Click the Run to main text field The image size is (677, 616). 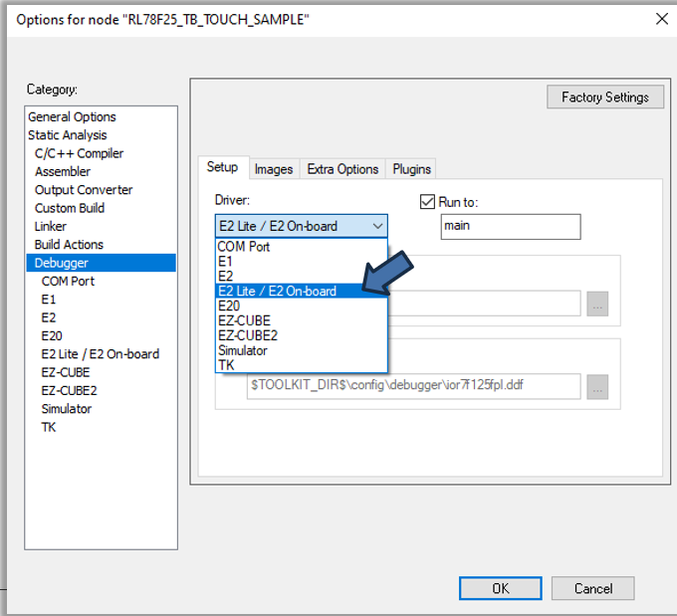(x=510, y=226)
